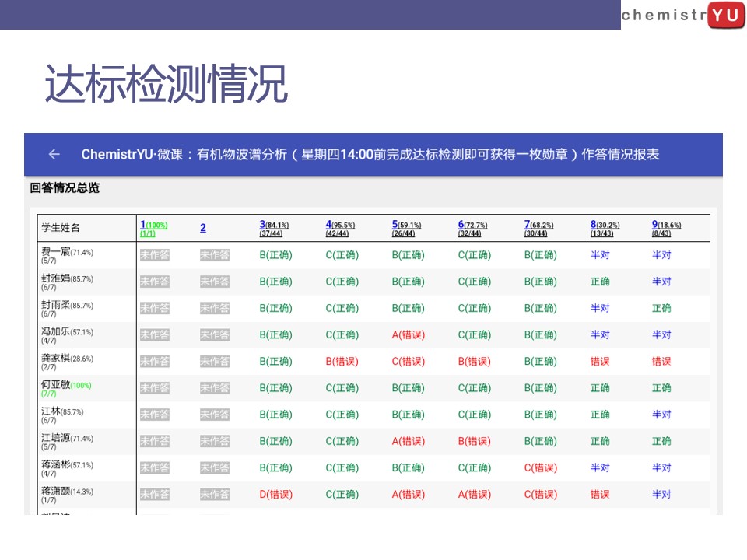
Task: Click 蒋涵彬's C(错误) answer for question 7
Action: pyautogui.click(x=541, y=468)
